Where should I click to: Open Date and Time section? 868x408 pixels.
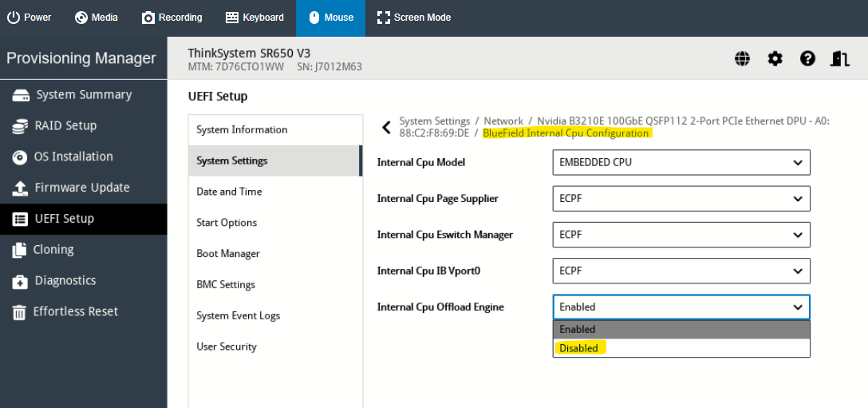[x=275, y=192]
